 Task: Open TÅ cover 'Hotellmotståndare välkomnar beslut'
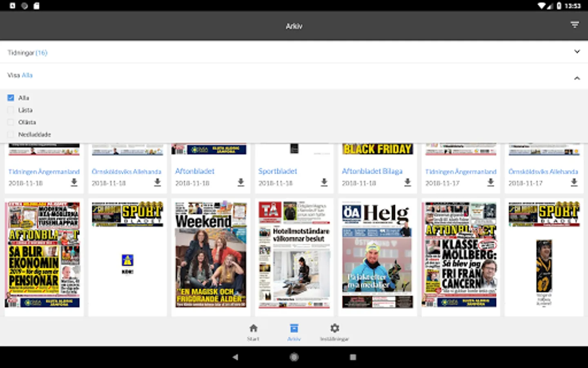tap(294, 254)
